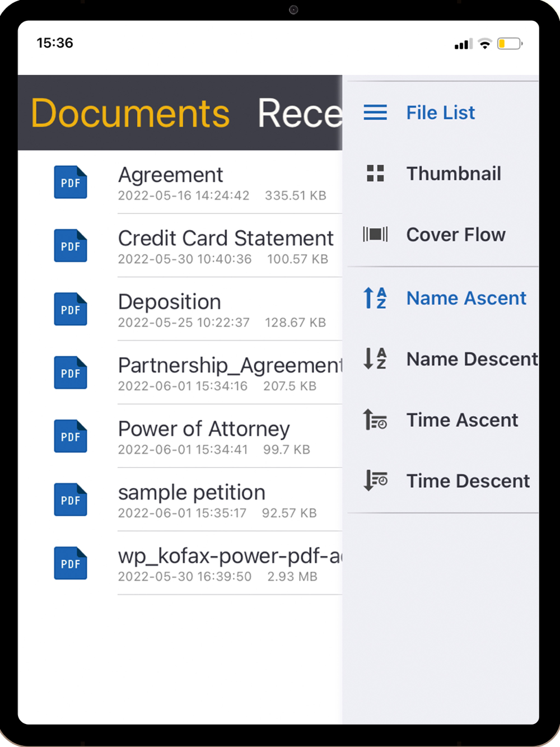
Task: Click the 128.67 KB size value
Action: pyautogui.click(x=295, y=323)
